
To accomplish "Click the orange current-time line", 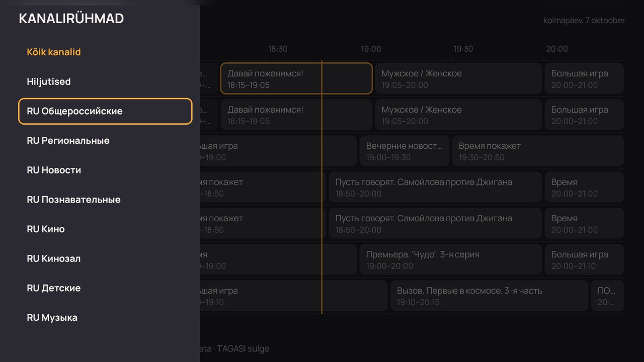I will (321, 187).
